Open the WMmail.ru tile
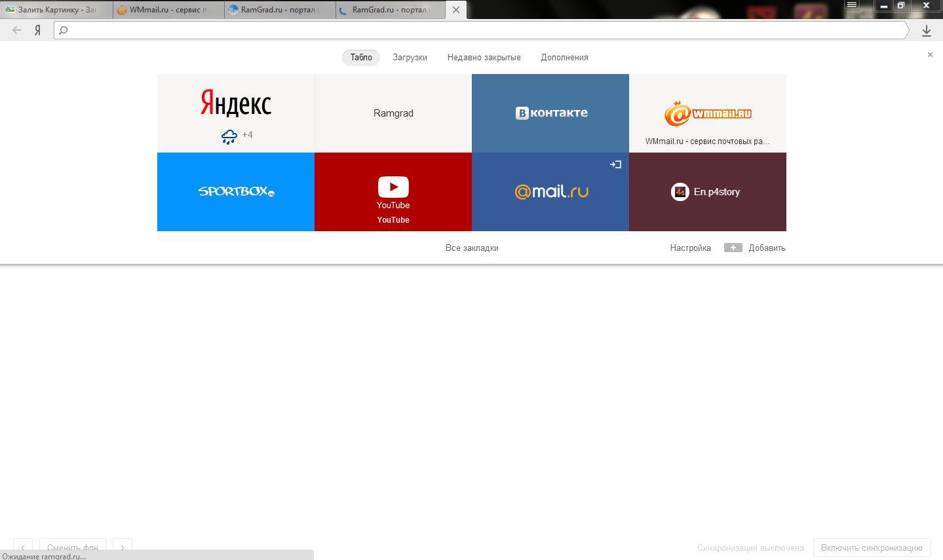This screenshot has width=943, height=560. pyautogui.click(x=708, y=113)
